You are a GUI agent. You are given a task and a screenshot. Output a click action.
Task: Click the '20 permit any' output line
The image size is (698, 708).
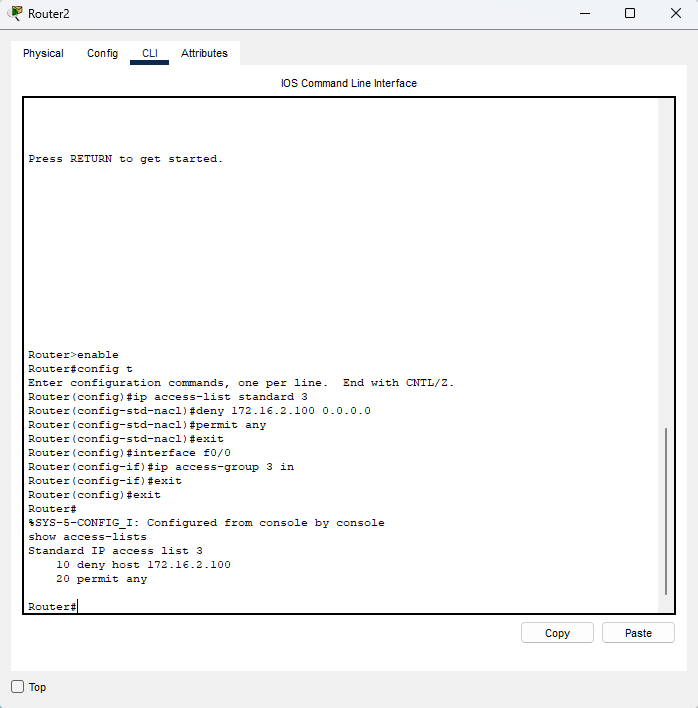pyautogui.click(x=102, y=579)
